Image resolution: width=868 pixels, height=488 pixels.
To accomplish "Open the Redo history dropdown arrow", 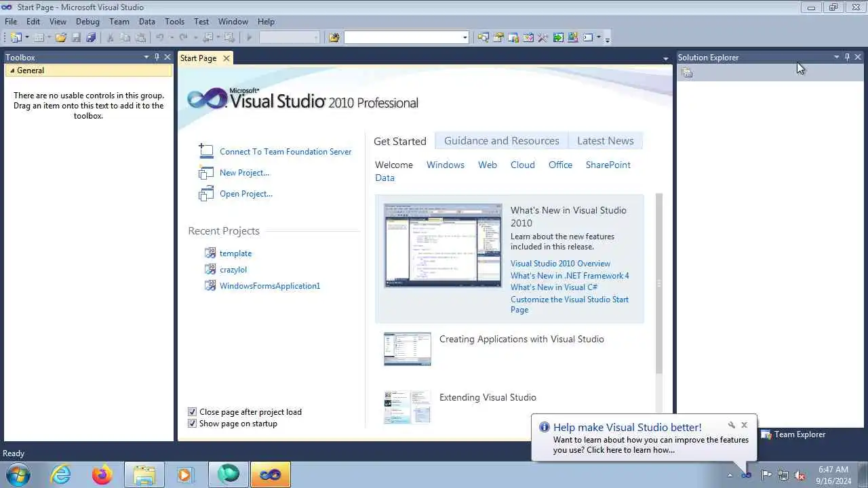I will coord(195,37).
